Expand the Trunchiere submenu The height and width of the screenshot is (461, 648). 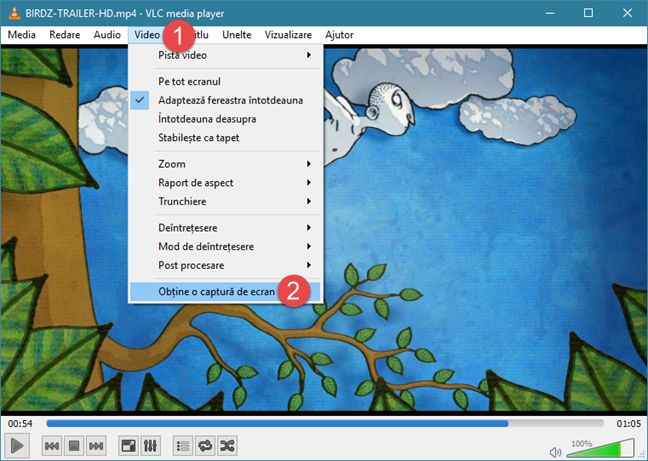point(226,202)
